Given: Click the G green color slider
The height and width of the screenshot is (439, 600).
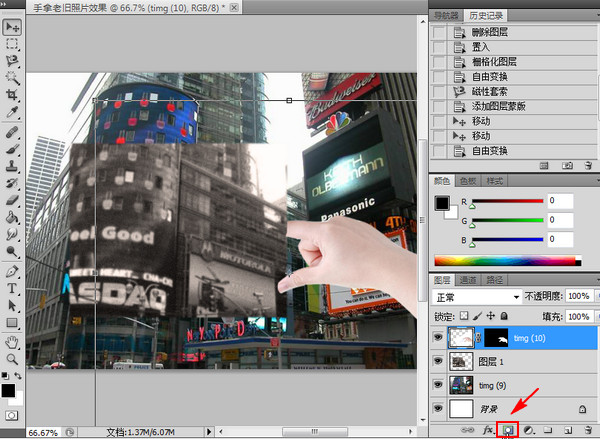Looking at the screenshot, I should 507,220.
